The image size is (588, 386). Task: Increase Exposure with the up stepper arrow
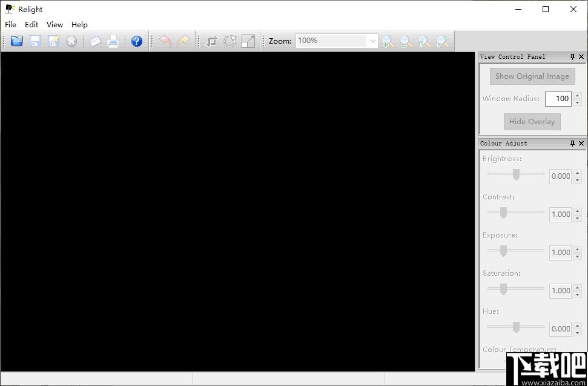(x=578, y=249)
